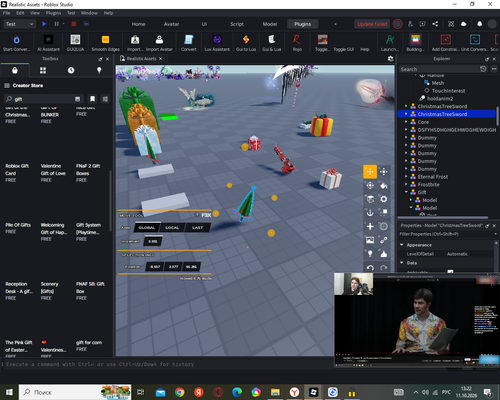
Task: Select the anchor tool in building toolbar
Action: [370, 213]
